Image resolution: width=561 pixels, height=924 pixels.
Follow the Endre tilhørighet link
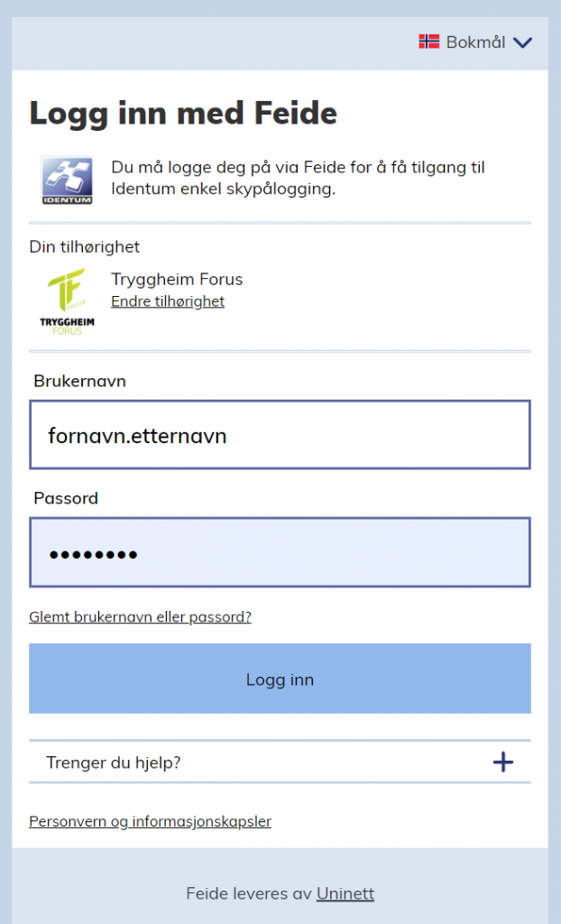[168, 301]
